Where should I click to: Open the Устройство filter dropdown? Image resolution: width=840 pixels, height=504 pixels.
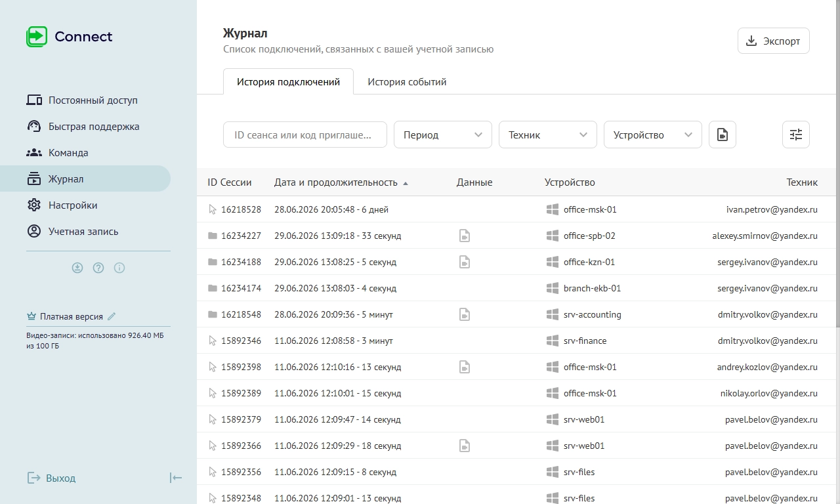[x=653, y=135]
